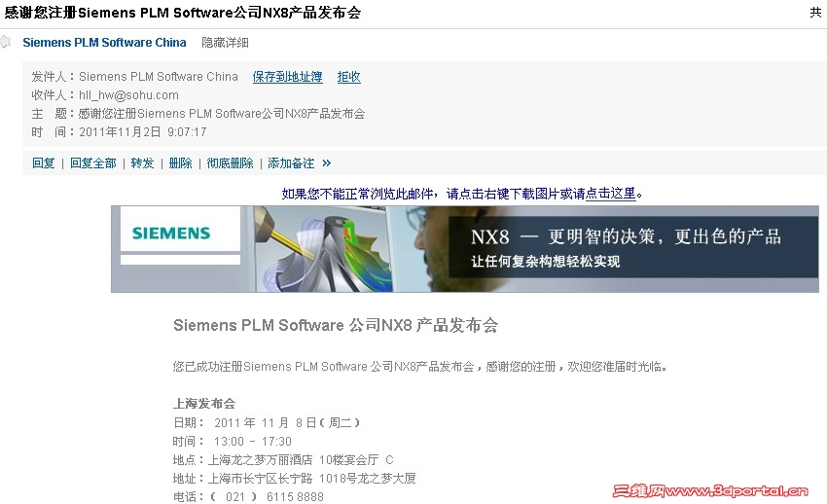Click the SIEMENS logo in banner
This screenshot has width=827, height=504.
pyautogui.click(x=171, y=233)
